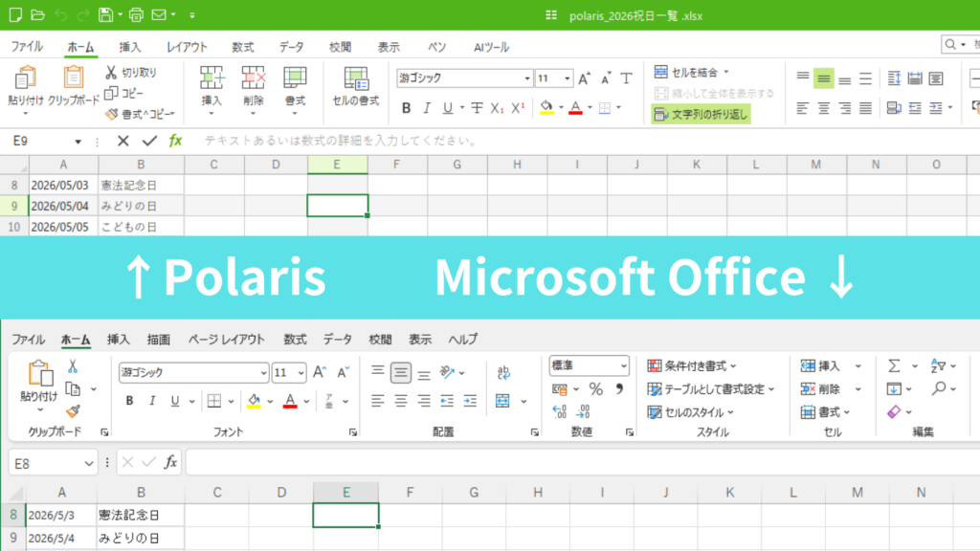This screenshot has width=980, height=551.
Task: Click the Polaris print icon
Action: (136, 15)
